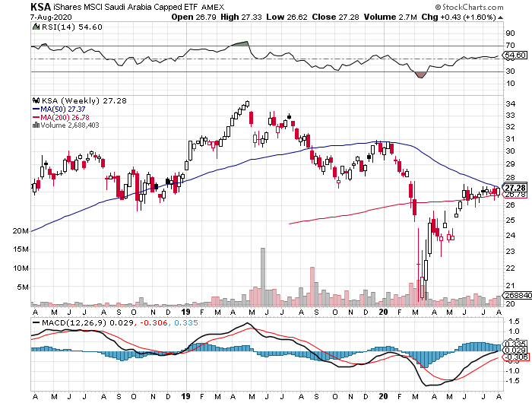
Task: Click the RSI 90 axis label
Action: (x=510, y=33)
